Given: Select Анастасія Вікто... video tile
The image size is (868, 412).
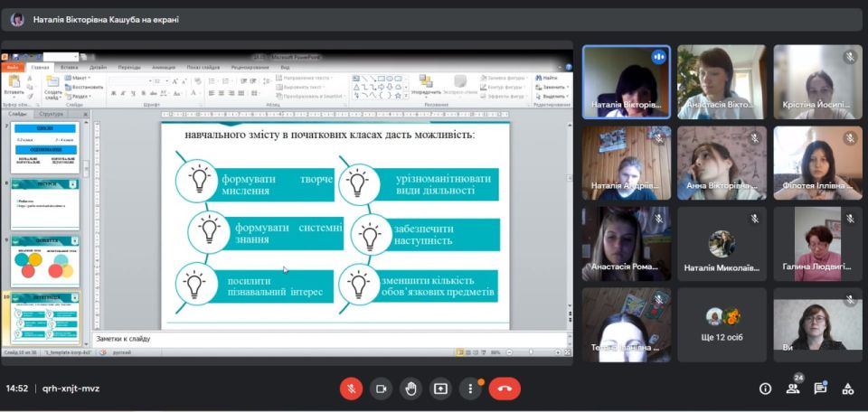Looking at the screenshot, I should 722,82.
